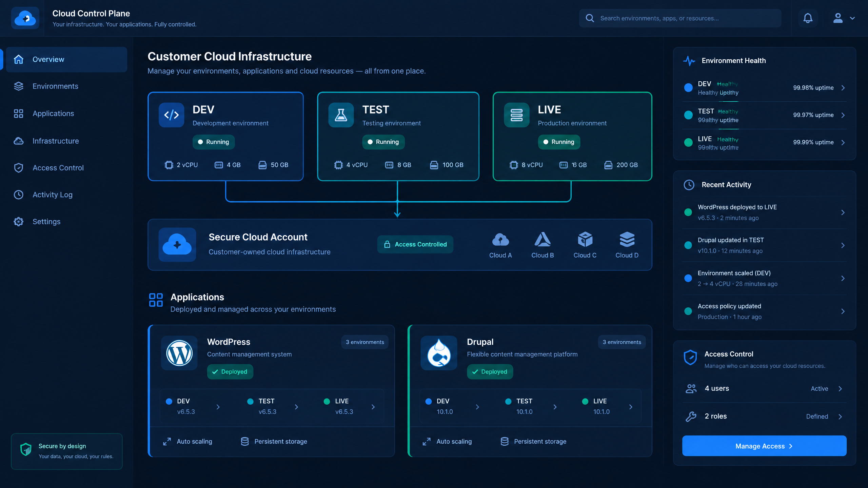Expand WordPress TEST v6.5.3 chevron
Screen dimensions: 868x488
tap(296, 407)
